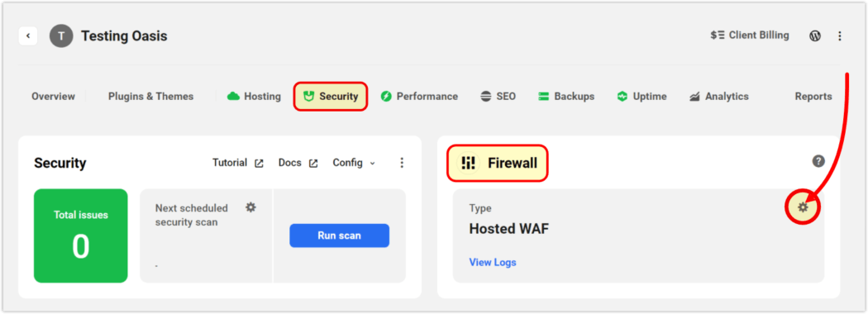The width and height of the screenshot is (868, 314).
Task: Open the Security panel three-dot menu
Action: 402,163
